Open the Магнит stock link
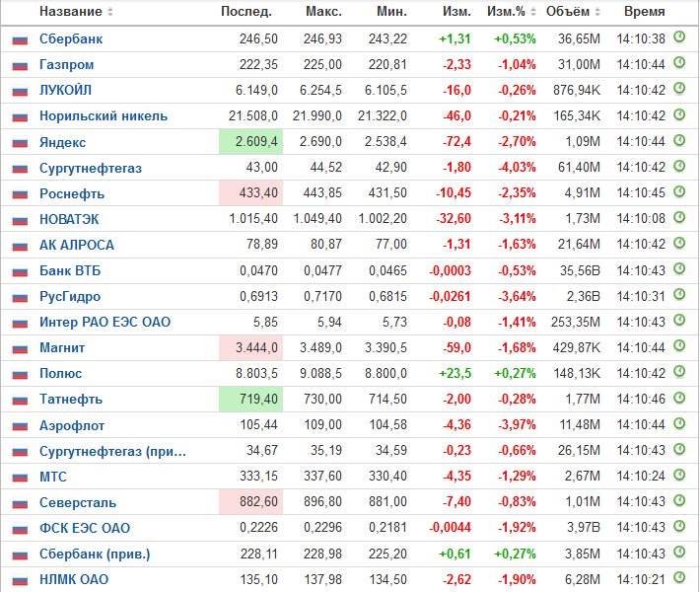The image size is (700, 592). [x=62, y=347]
